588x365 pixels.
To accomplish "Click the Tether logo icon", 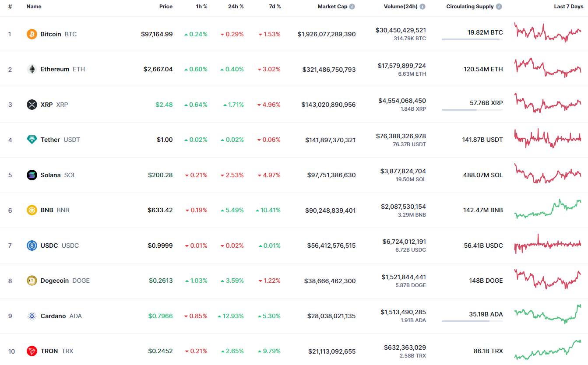I will pos(32,140).
